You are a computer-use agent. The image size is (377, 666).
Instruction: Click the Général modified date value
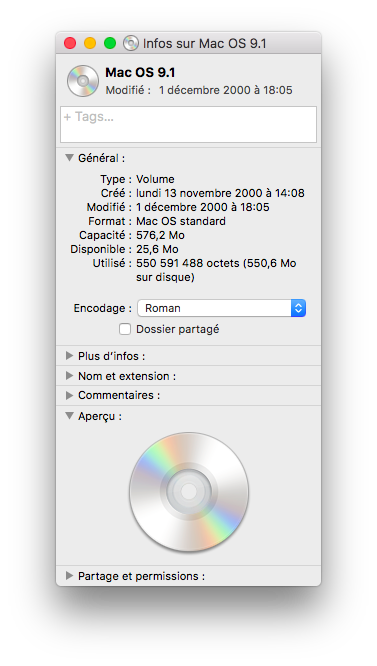203,207
